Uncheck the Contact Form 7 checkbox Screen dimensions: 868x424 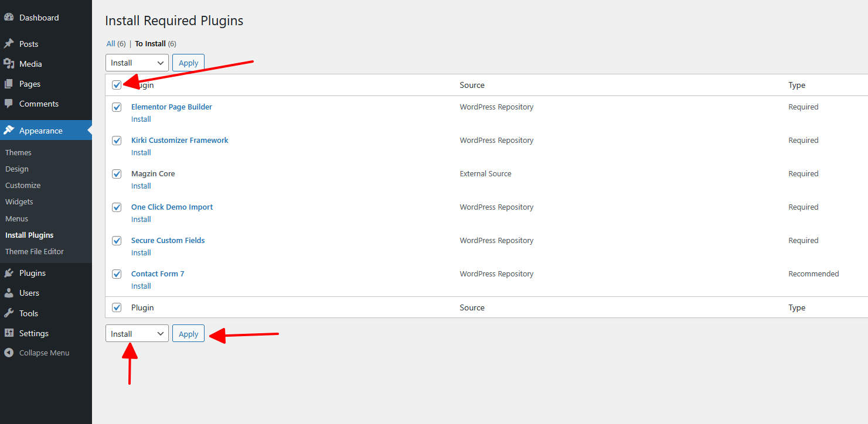[117, 274]
